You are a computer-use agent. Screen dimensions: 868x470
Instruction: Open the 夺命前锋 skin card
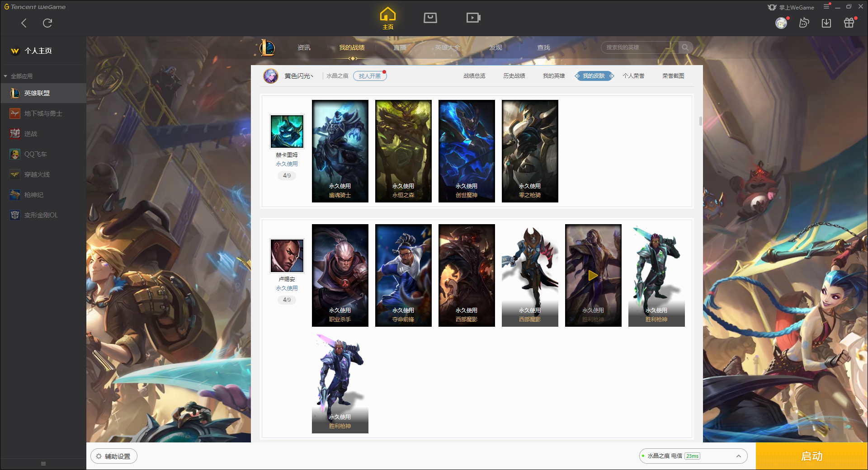(403, 275)
